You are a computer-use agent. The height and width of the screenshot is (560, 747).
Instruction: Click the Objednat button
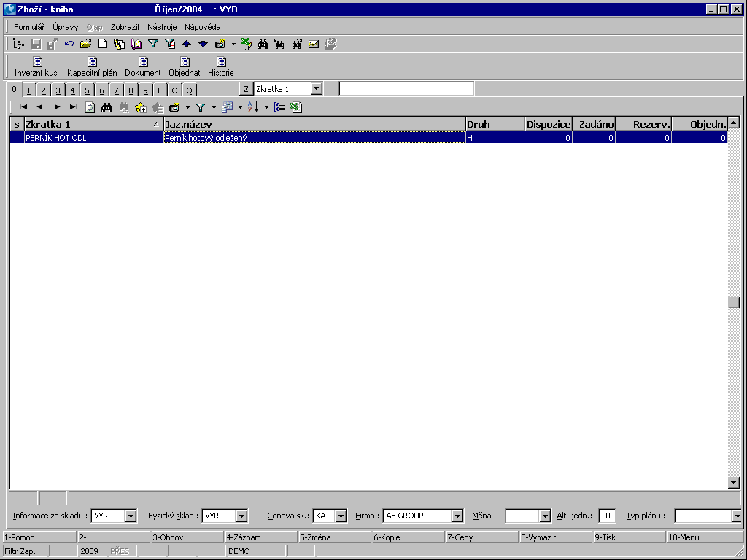[x=185, y=66]
